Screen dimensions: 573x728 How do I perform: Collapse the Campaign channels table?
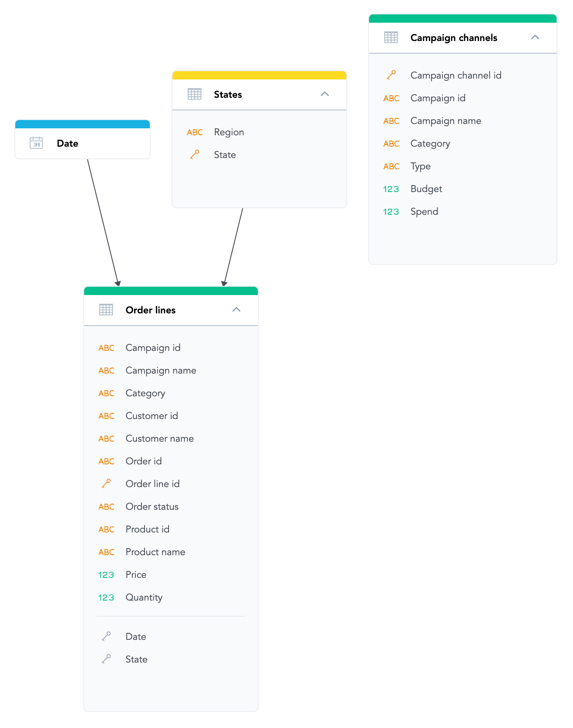[535, 38]
